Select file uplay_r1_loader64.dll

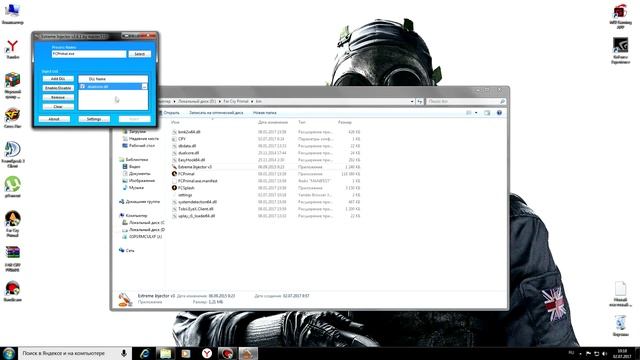[x=196, y=216]
